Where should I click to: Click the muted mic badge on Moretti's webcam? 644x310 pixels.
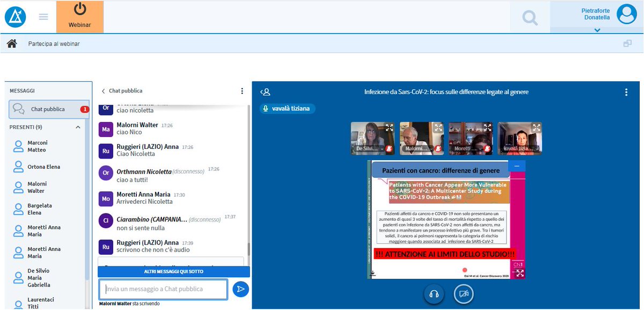[487, 148]
